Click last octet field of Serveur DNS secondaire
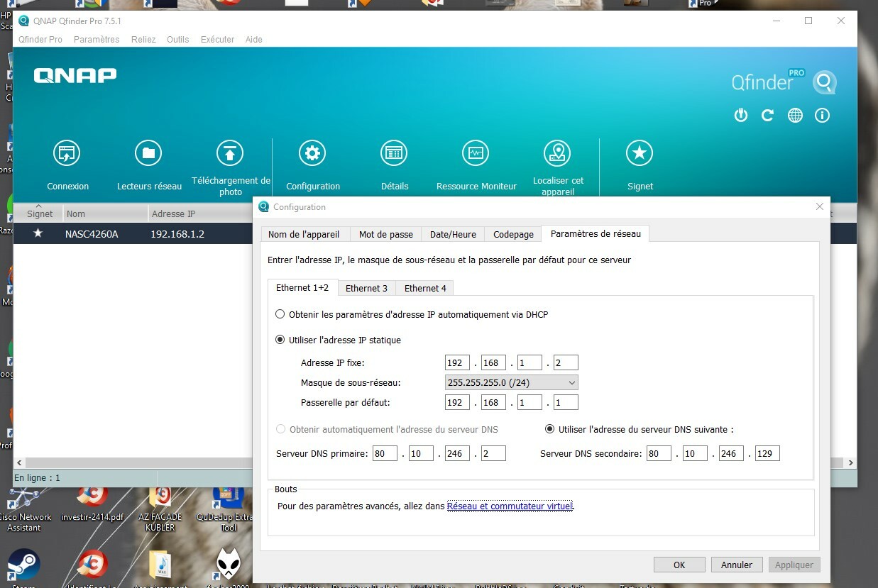The height and width of the screenshot is (588, 878). coord(767,453)
